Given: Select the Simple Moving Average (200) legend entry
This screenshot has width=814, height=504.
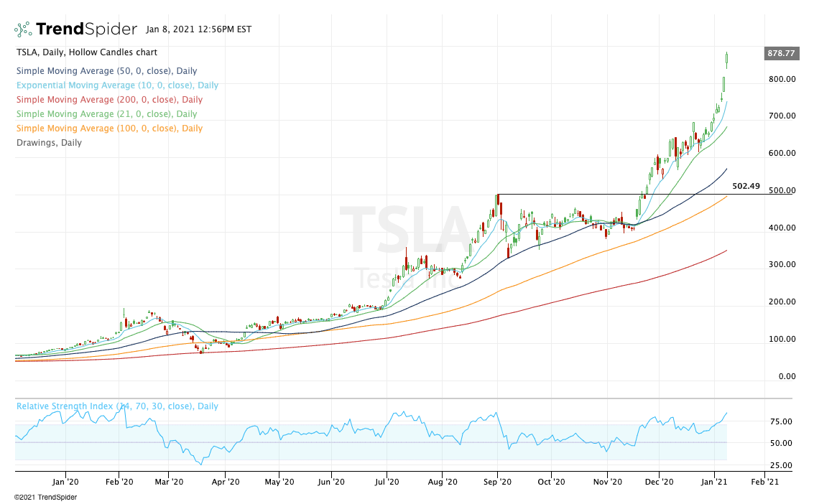Looking at the screenshot, I should 109,100.
